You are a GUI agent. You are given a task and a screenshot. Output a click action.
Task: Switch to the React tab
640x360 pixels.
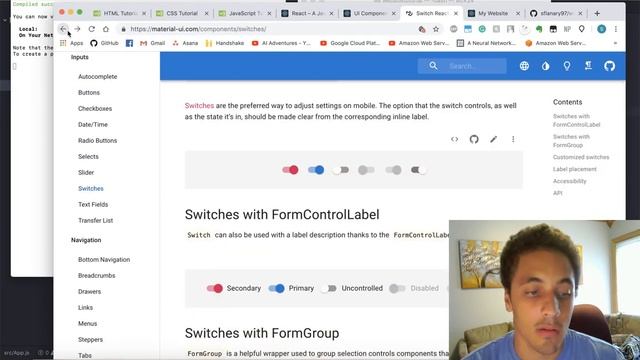coord(307,13)
